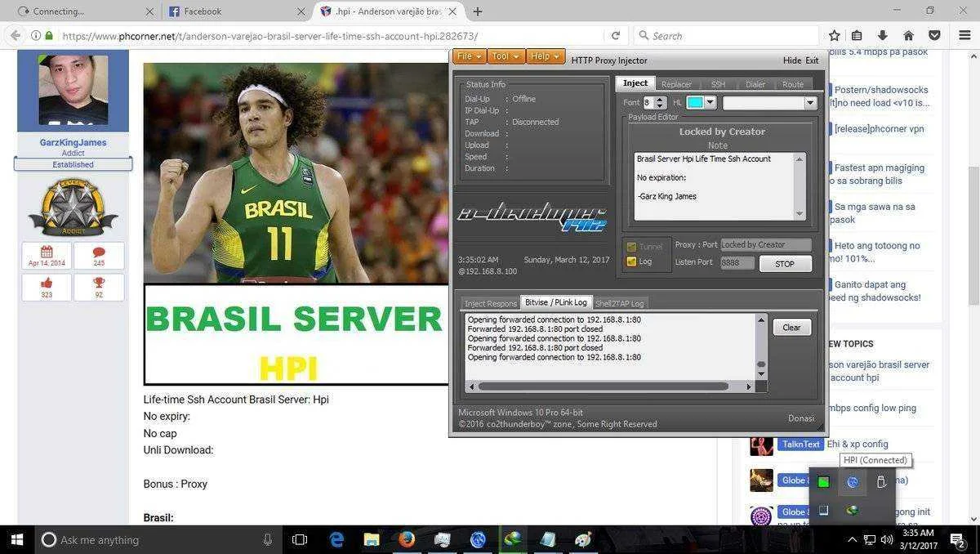Close the Facebook browser tab

(301, 11)
